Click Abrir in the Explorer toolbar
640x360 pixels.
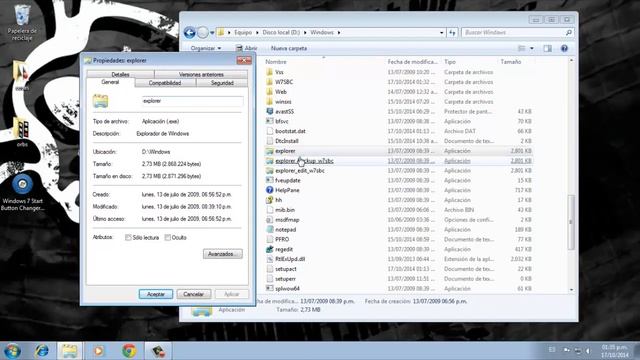(x=247, y=48)
